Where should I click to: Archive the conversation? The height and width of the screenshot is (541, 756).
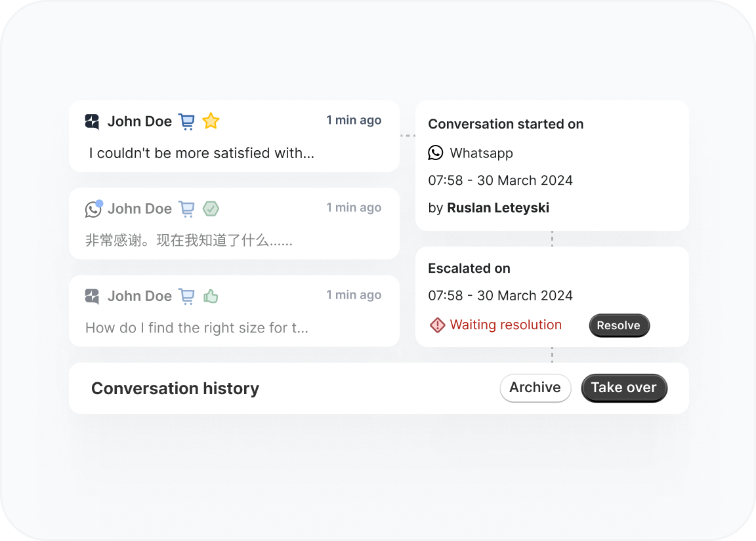point(535,388)
